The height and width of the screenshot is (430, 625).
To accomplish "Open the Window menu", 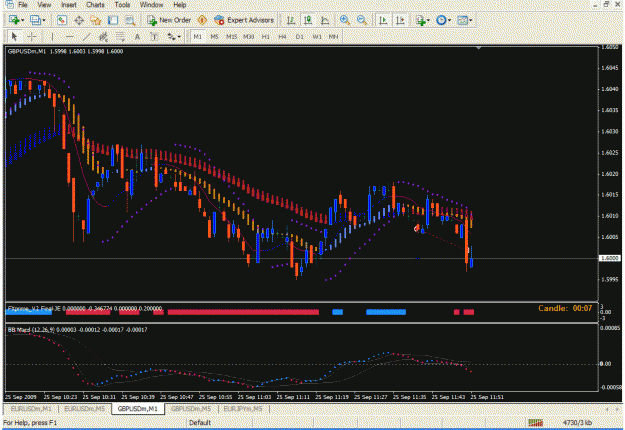I will (x=151, y=5).
